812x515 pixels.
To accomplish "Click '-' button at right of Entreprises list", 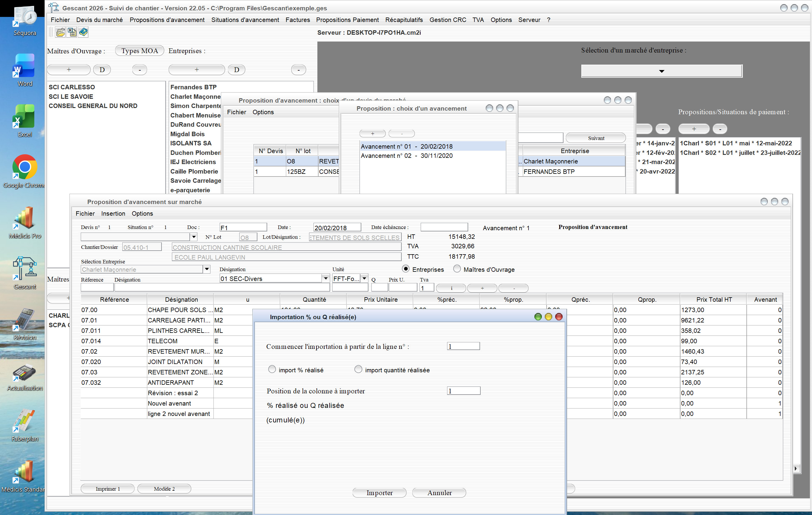I will click(x=298, y=70).
